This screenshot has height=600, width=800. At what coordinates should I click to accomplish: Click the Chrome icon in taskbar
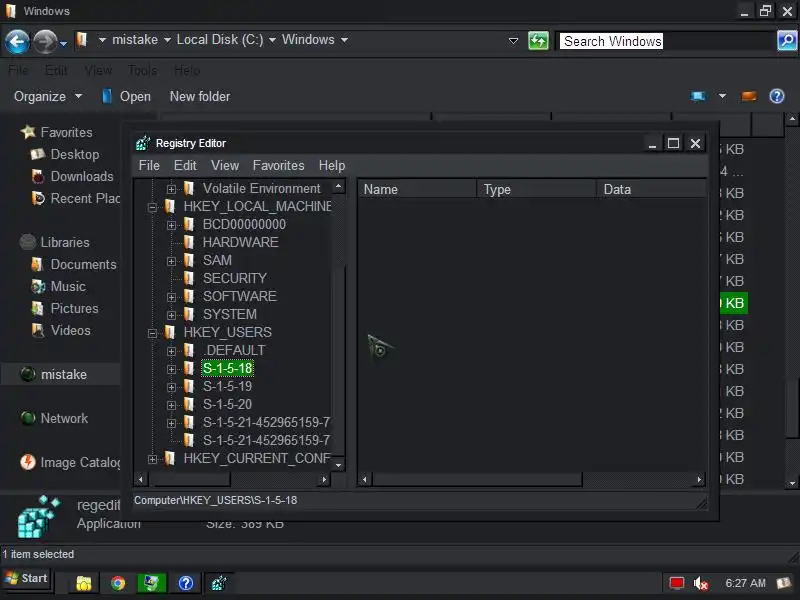point(118,583)
